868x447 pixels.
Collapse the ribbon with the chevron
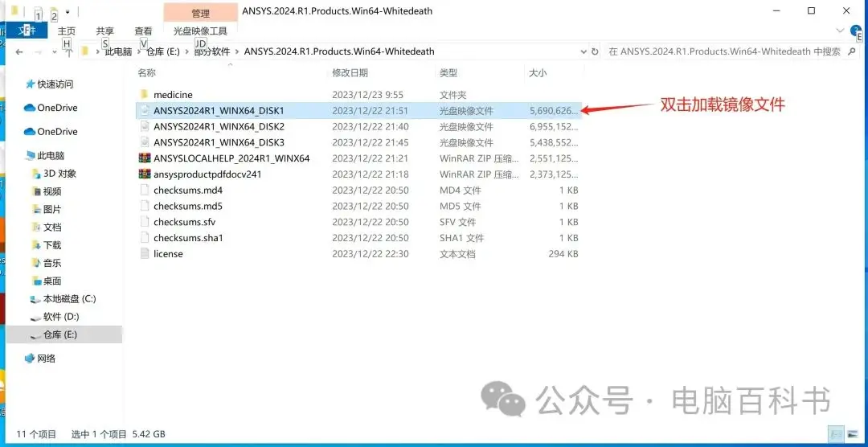tap(841, 31)
